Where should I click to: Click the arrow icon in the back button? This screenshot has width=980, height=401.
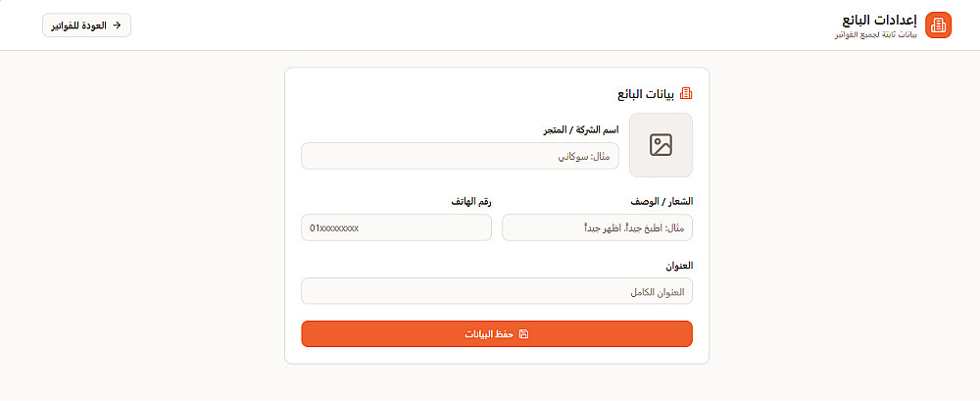(117, 25)
